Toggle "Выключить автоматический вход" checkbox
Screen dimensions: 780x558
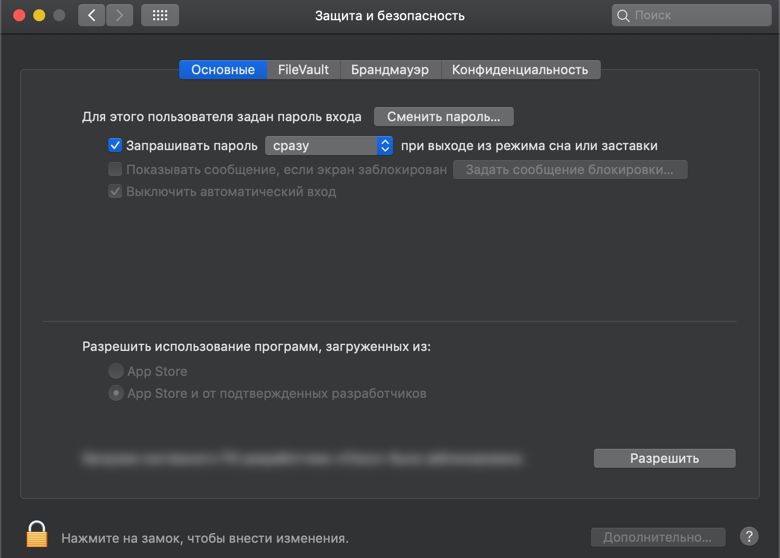point(115,192)
